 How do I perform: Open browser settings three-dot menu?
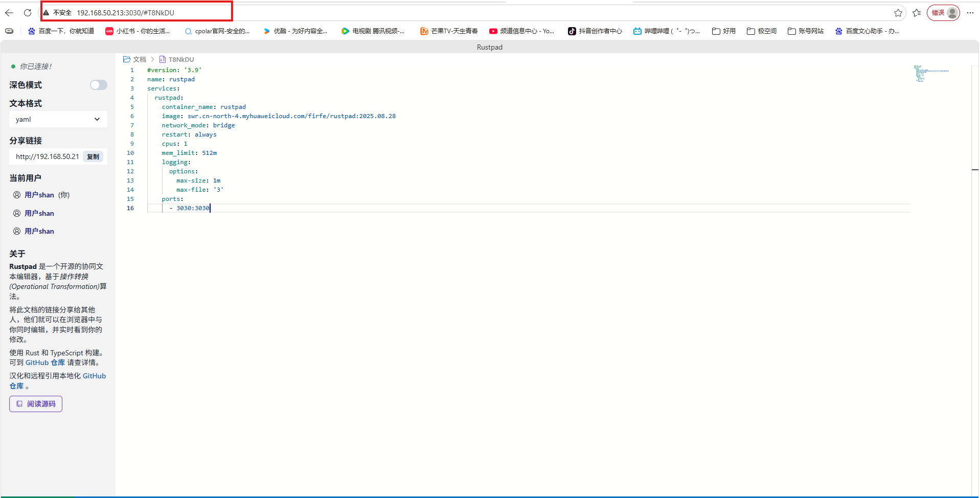pyautogui.click(x=970, y=13)
